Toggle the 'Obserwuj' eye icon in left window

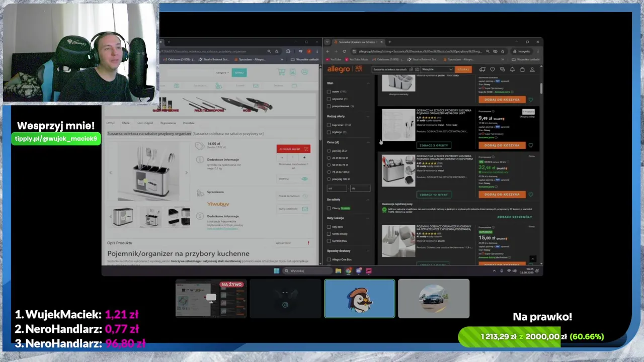point(304,179)
